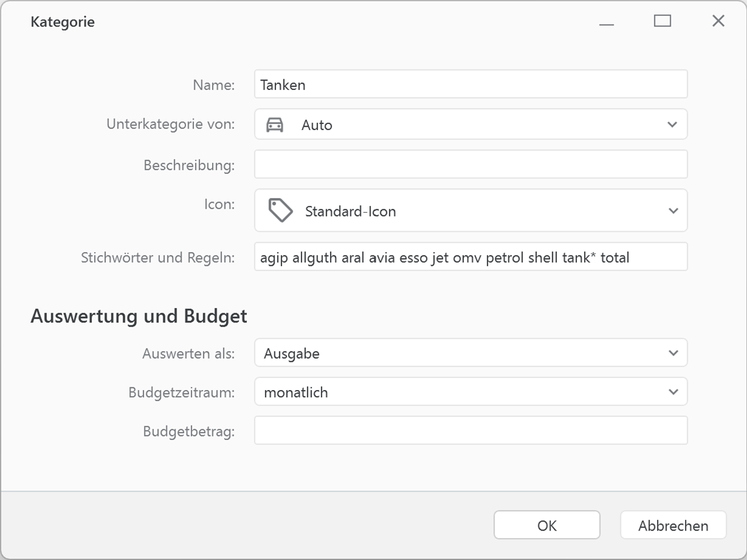
Task: Click the Stichwörter und Regeln keyword field
Action: (470, 257)
